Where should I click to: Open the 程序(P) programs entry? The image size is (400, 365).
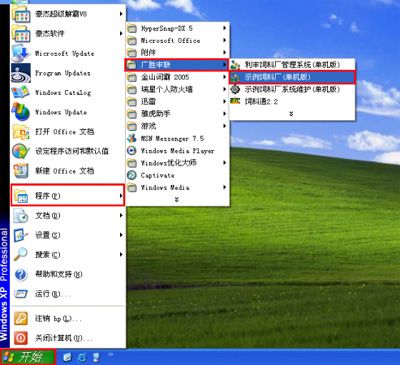pos(68,195)
